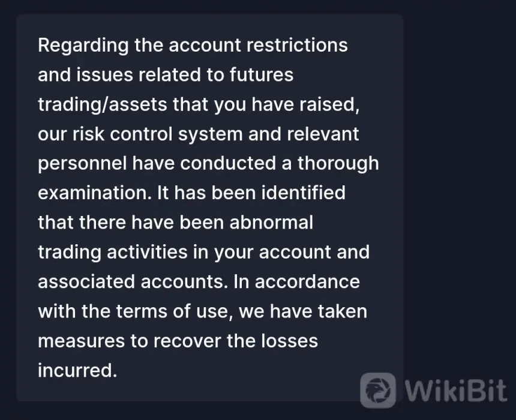Click the final word "incurred."
Screen dimensions: 516x420
point(77,370)
